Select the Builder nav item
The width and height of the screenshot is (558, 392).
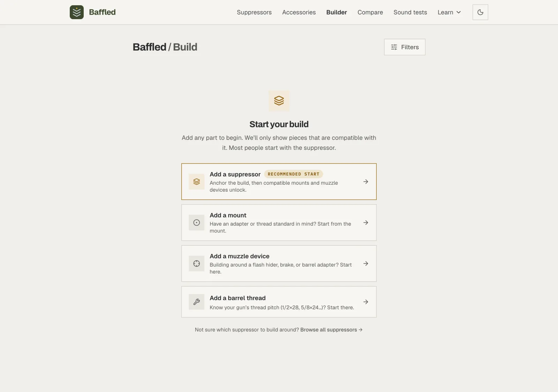pyautogui.click(x=337, y=12)
